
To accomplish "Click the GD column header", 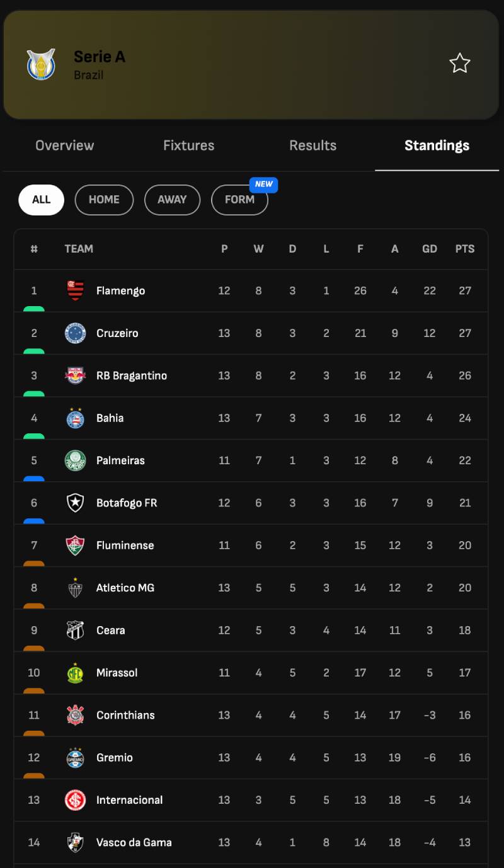I will coord(430,249).
